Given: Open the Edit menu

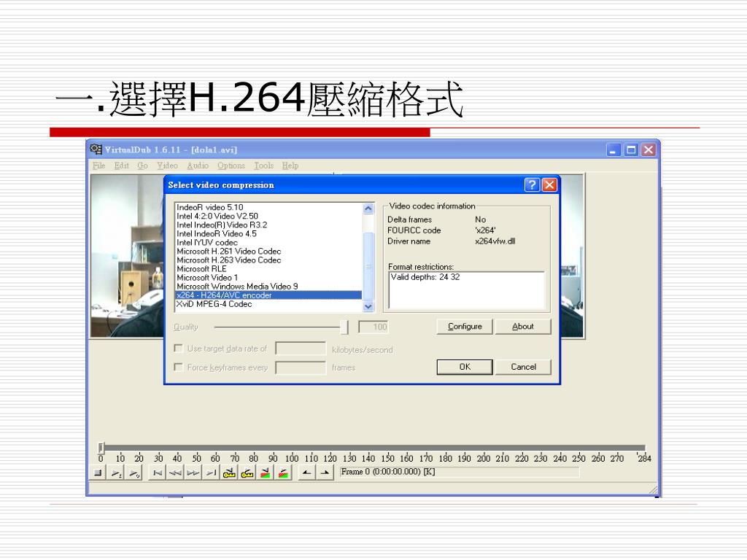Looking at the screenshot, I should tap(122, 166).
